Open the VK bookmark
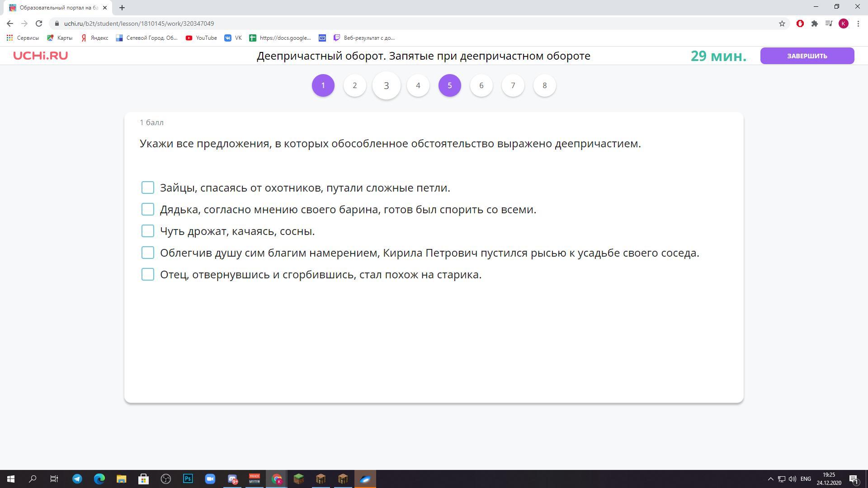Screen dimensions: 868x488 233,38
